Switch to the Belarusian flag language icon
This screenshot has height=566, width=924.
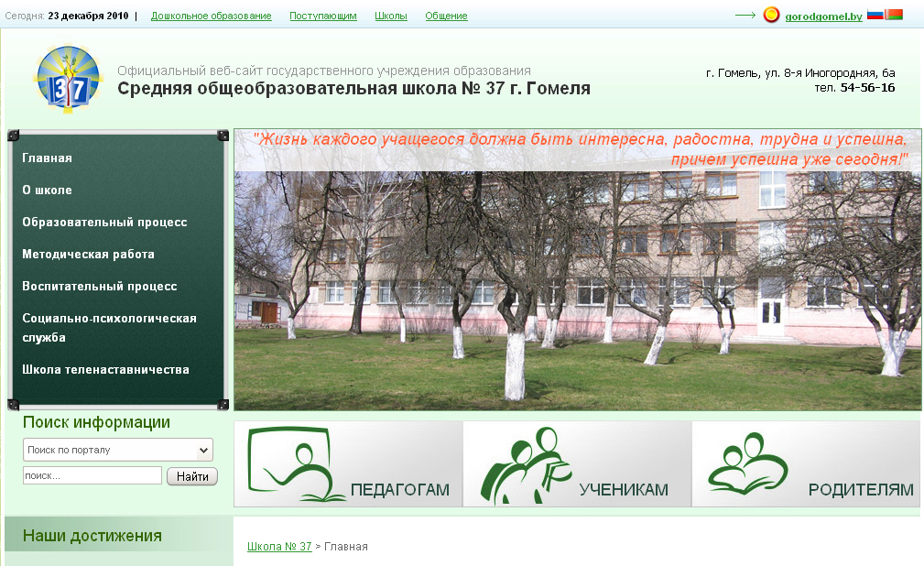(894, 15)
